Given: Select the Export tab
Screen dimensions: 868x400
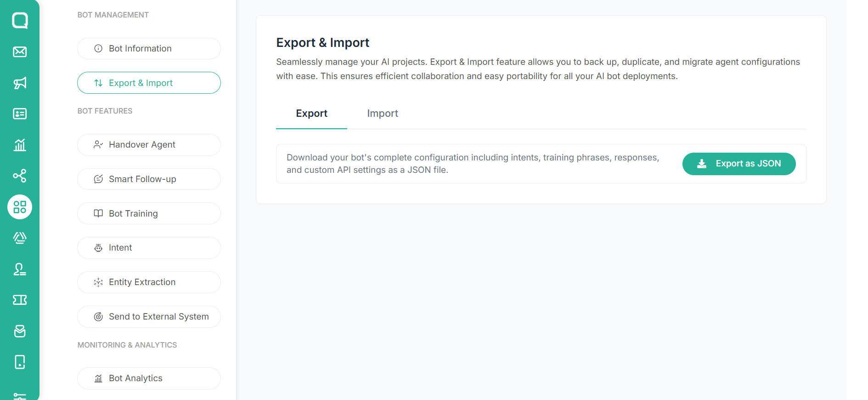Looking at the screenshot, I should 311,113.
